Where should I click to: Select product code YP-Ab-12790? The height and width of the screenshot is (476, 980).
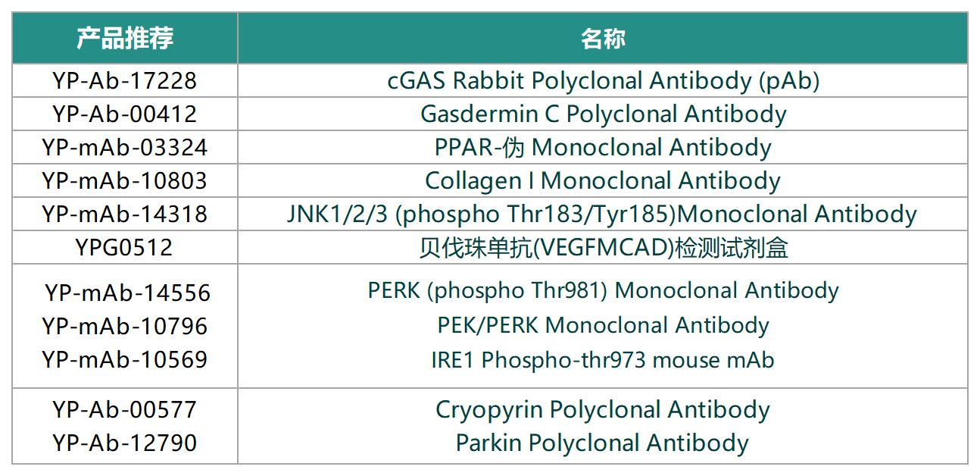point(125,443)
